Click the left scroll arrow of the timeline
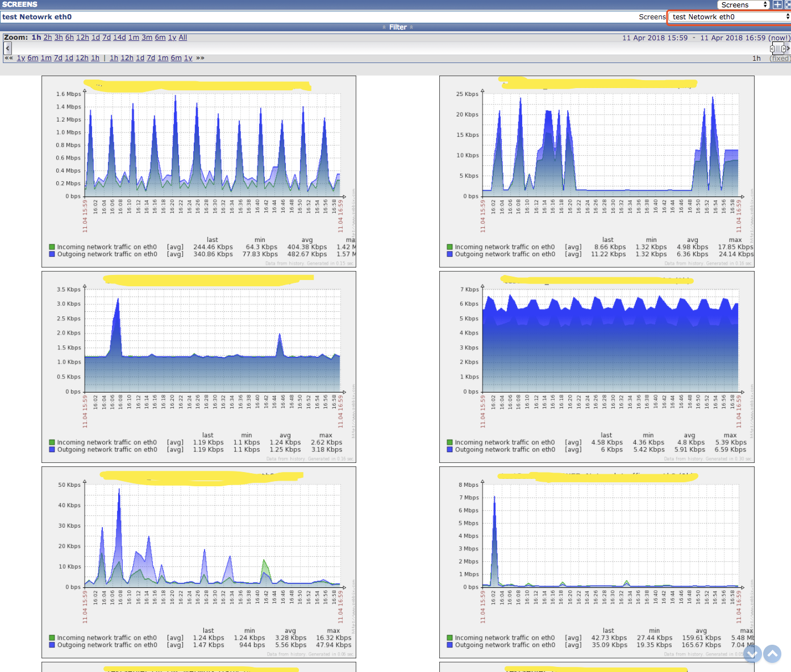 coord(8,48)
